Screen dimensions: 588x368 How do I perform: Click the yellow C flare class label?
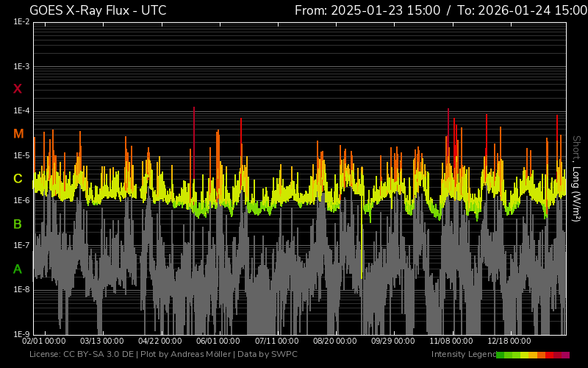[x=18, y=179]
